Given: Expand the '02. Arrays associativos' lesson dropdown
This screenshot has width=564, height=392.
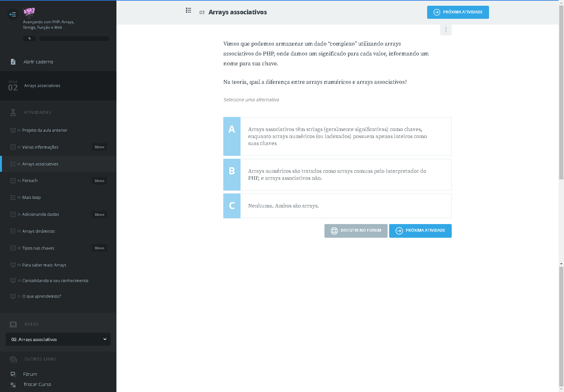Looking at the screenshot, I should point(58,339).
